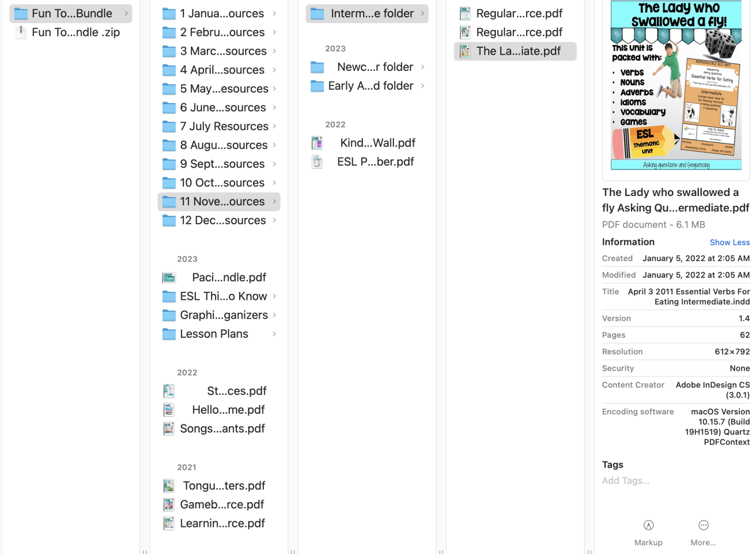Viewport: 756px width, 554px height.
Task: Click the Lesson Plans folder icon
Action: pyautogui.click(x=169, y=334)
